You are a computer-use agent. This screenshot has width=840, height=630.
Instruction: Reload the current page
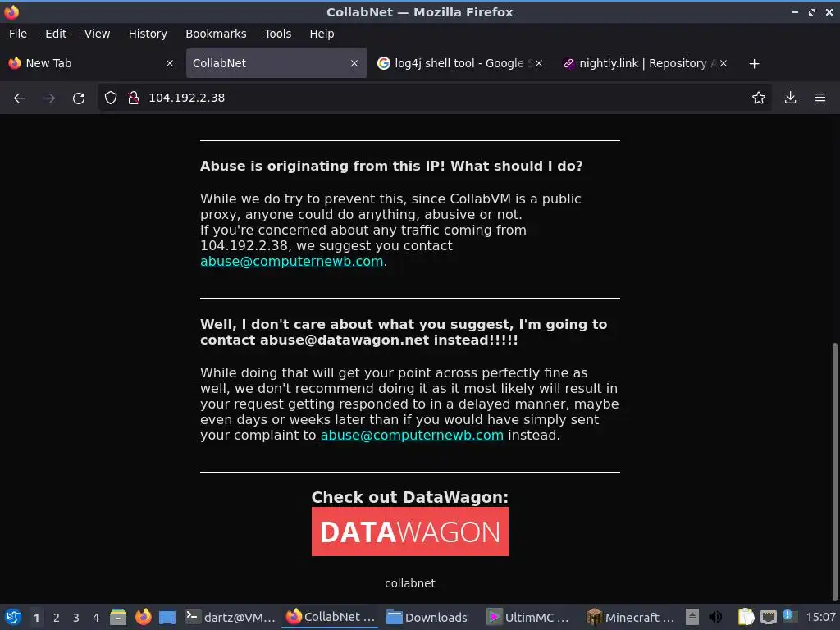[79, 98]
